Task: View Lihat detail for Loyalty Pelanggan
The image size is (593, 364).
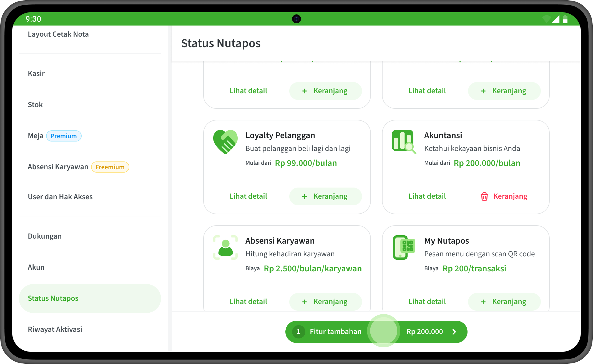Action: [x=248, y=196]
